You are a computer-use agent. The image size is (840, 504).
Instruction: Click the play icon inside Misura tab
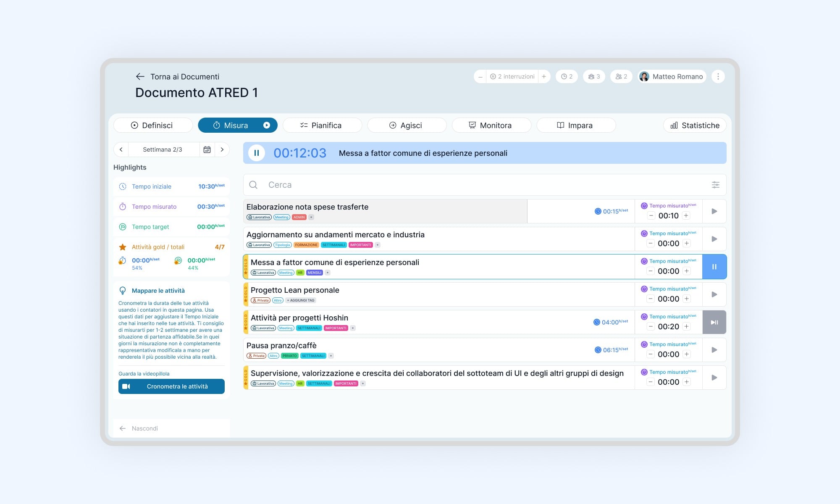[266, 125]
